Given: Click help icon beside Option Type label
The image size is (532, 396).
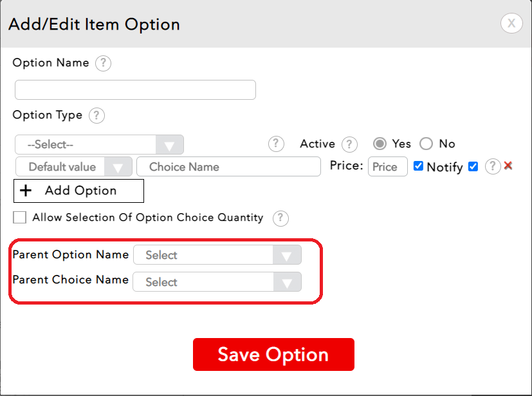Looking at the screenshot, I should point(96,116).
